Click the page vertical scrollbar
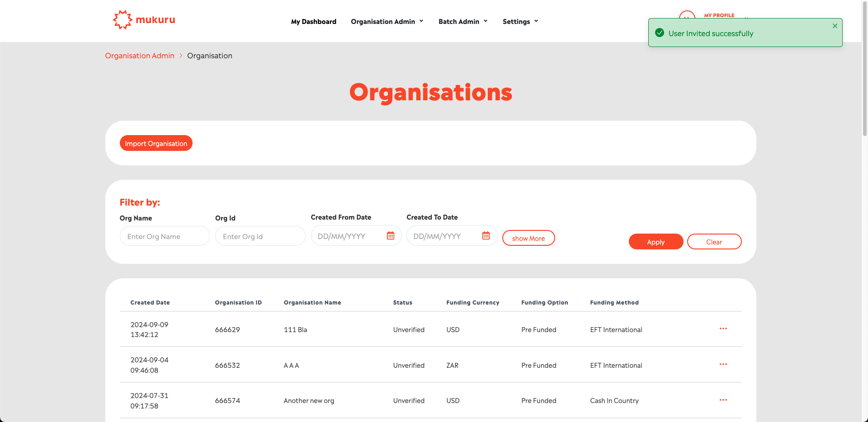 coord(864,68)
